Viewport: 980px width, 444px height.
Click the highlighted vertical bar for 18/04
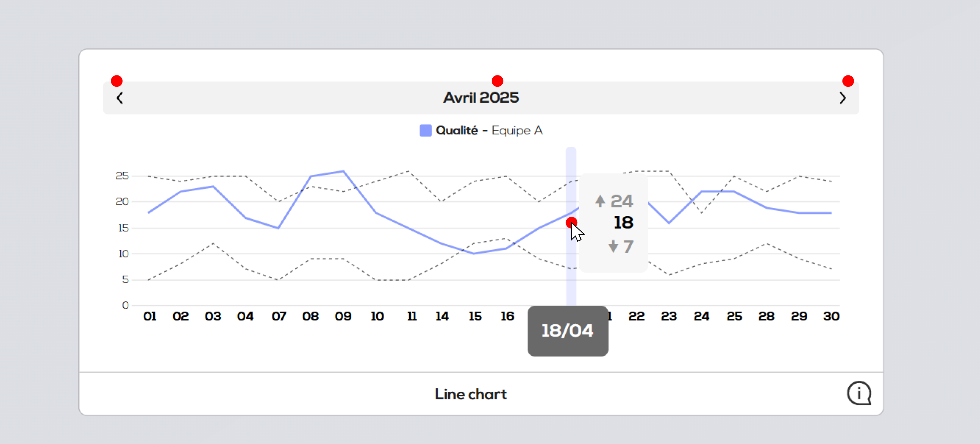point(571,226)
